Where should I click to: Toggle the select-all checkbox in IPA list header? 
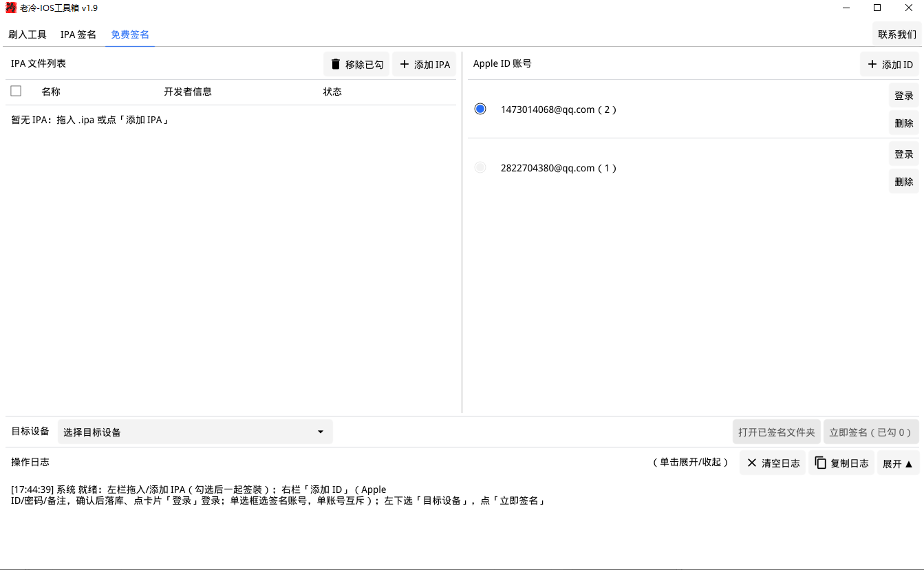16,91
